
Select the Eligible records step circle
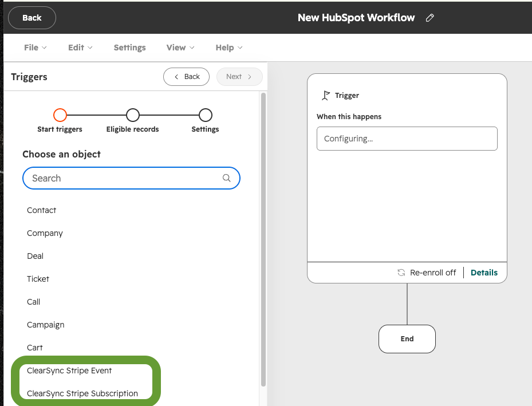tap(133, 115)
